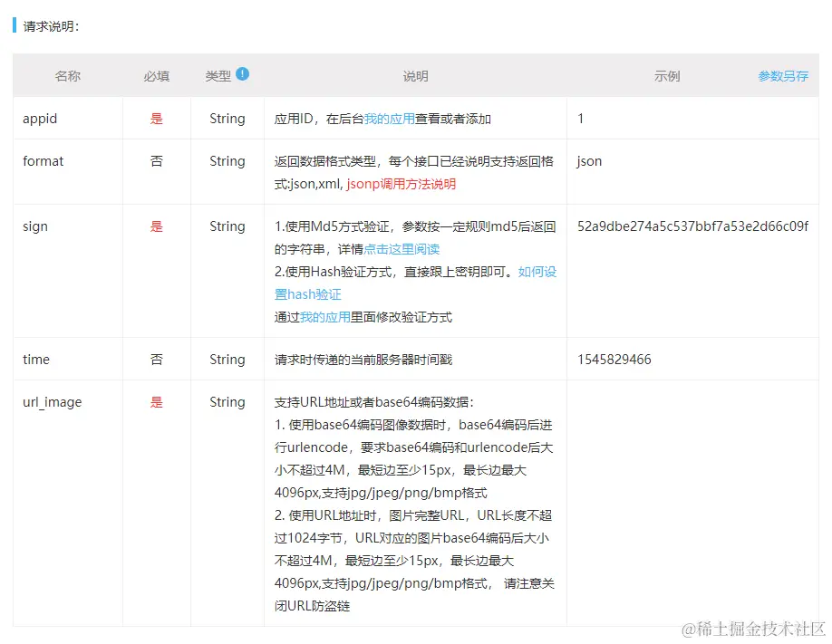
Task: Click String type in sign row
Action: click(x=227, y=226)
